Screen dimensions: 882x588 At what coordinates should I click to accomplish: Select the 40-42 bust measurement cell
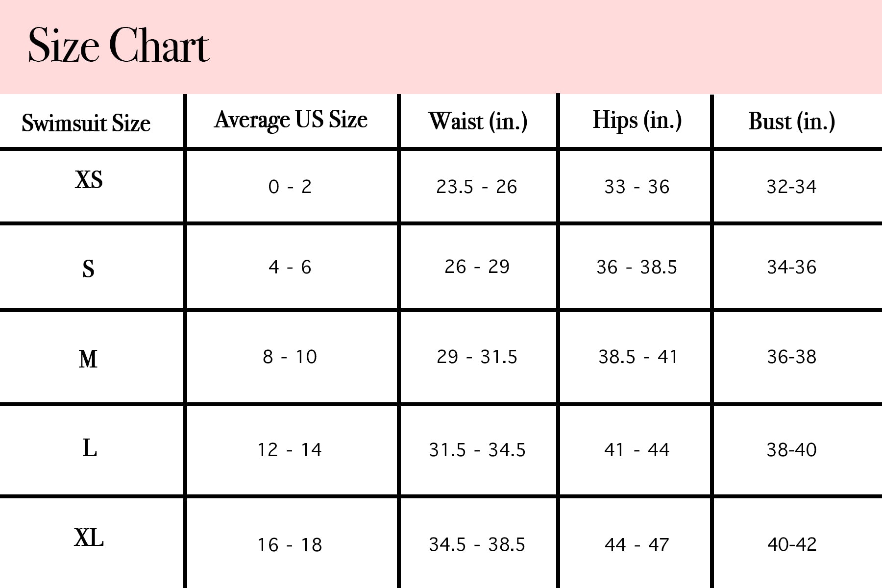click(x=792, y=544)
